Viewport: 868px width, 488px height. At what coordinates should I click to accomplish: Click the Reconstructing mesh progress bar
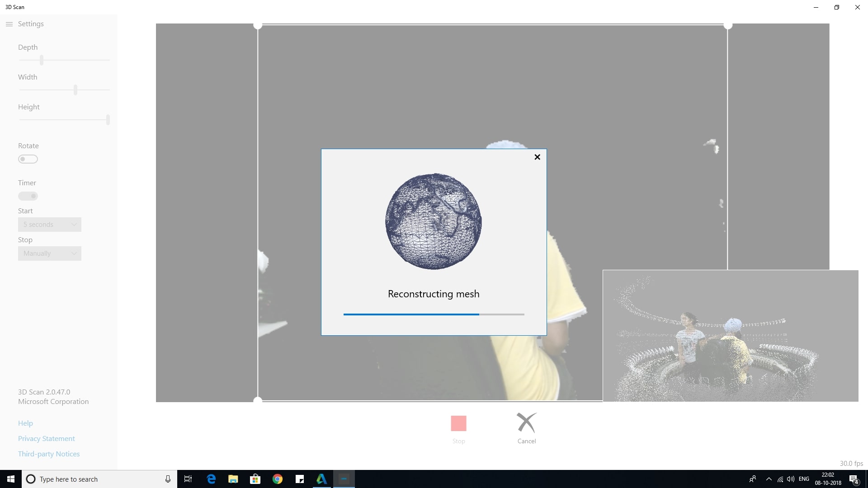(x=434, y=314)
